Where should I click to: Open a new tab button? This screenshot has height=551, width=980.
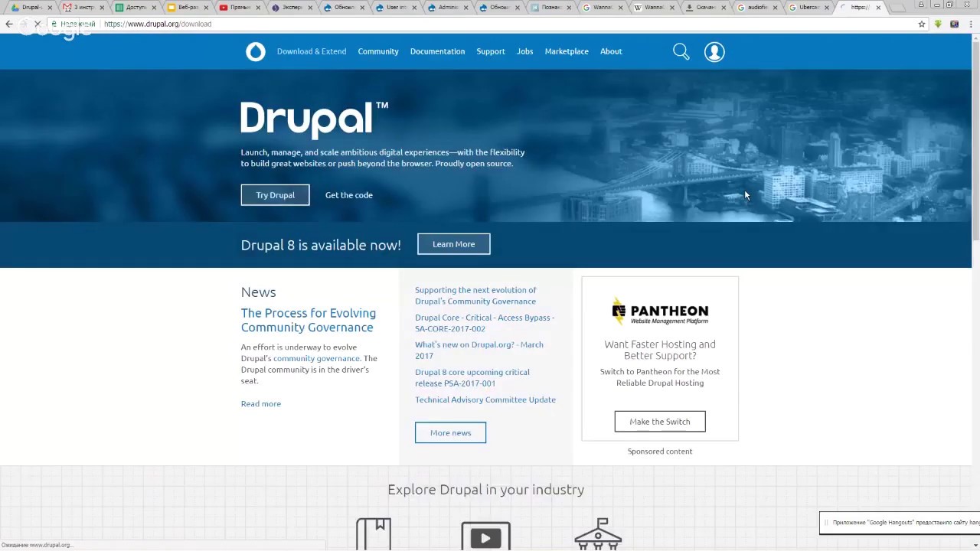[897, 8]
